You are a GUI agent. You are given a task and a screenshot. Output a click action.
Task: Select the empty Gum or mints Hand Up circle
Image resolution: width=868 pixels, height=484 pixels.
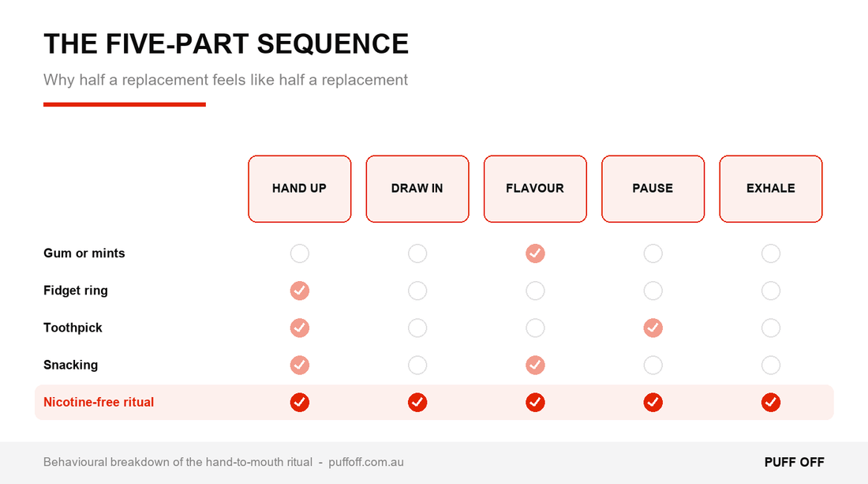point(300,253)
